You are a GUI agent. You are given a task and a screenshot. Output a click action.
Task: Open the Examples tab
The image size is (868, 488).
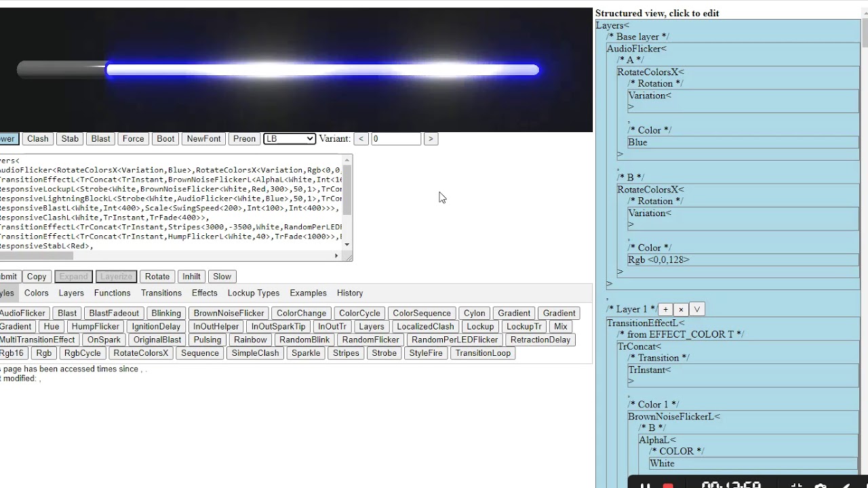click(308, 293)
